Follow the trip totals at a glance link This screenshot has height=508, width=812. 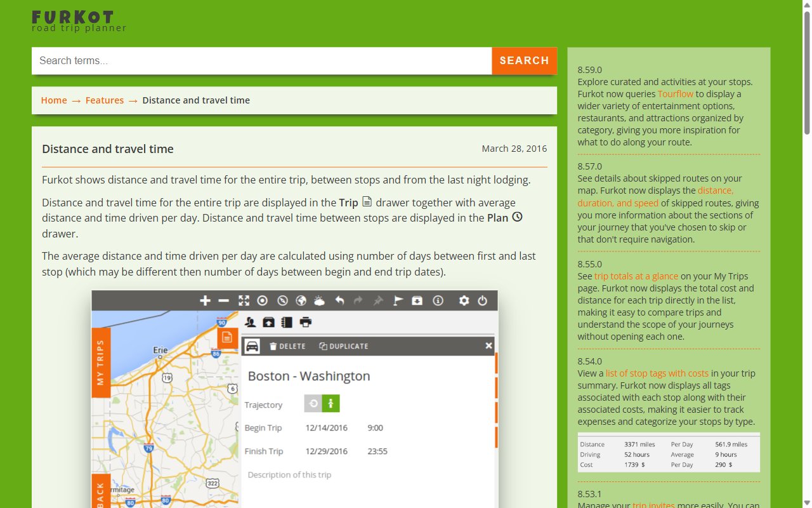point(636,276)
